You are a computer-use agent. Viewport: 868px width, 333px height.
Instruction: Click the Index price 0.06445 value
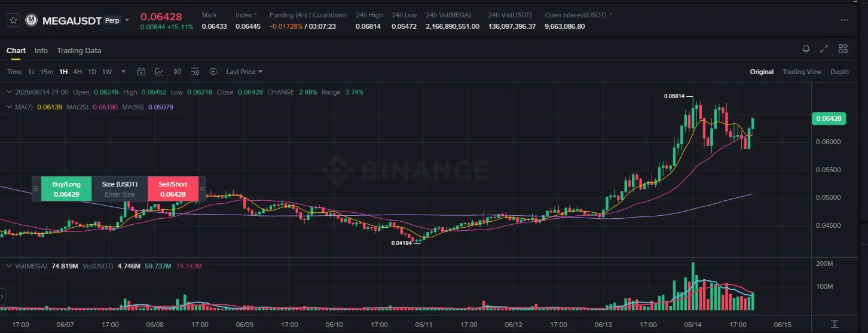point(248,26)
